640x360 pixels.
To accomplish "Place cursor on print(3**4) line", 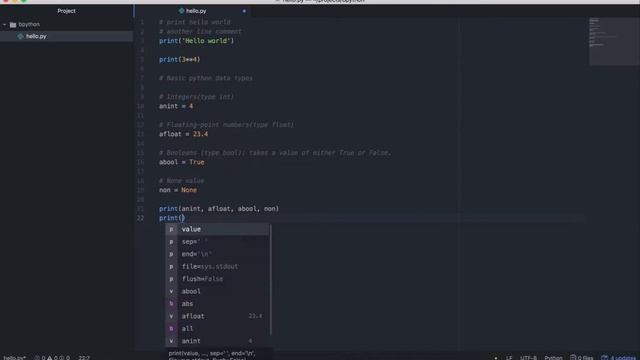I will (180, 60).
